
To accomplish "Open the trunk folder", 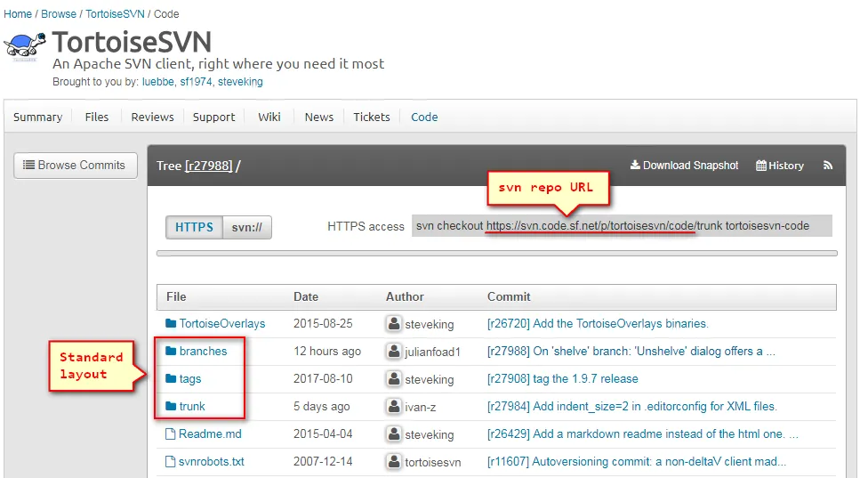I will click(192, 407).
